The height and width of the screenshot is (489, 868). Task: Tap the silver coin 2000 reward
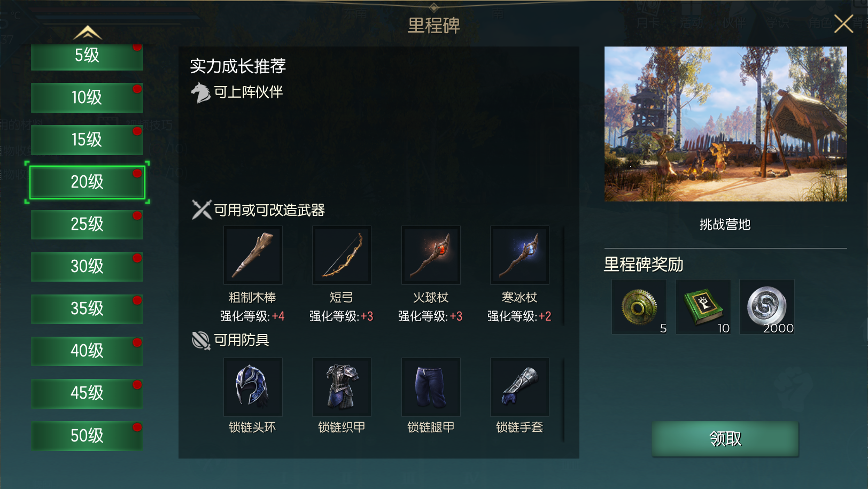pyautogui.click(x=767, y=307)
